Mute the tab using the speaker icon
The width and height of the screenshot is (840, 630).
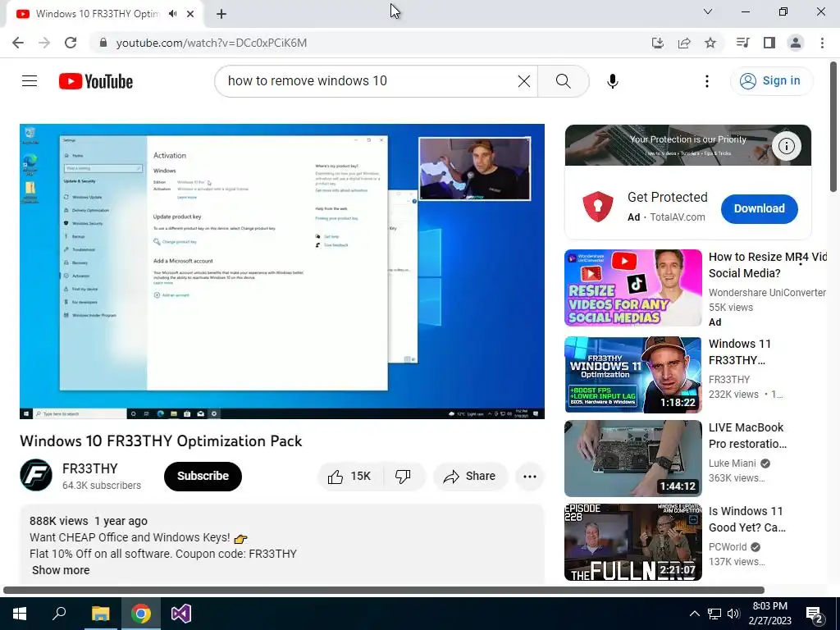(172, 14)
